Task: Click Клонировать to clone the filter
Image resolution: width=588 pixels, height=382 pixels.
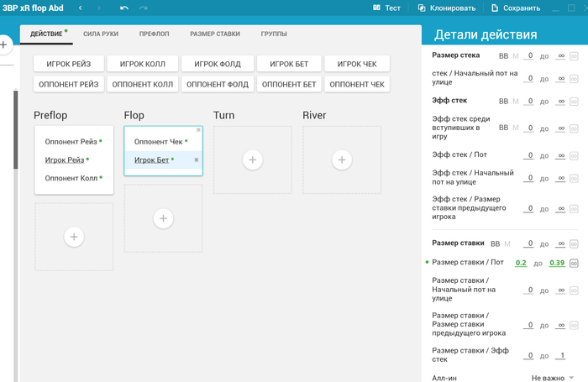Action: [447, 8]
